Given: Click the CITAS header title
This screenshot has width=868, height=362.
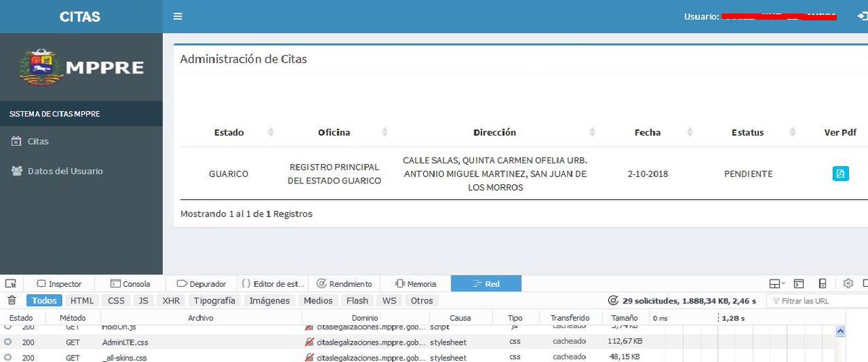Looking at the screenshot, I should [x=80, y=17].
